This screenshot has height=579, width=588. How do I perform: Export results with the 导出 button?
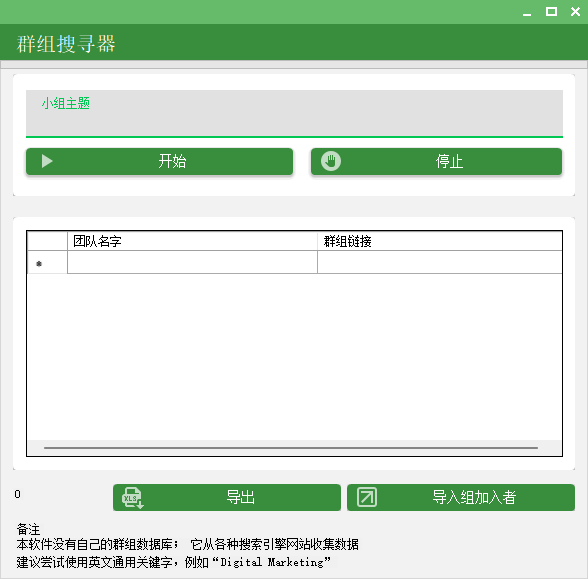pos(227,498)
